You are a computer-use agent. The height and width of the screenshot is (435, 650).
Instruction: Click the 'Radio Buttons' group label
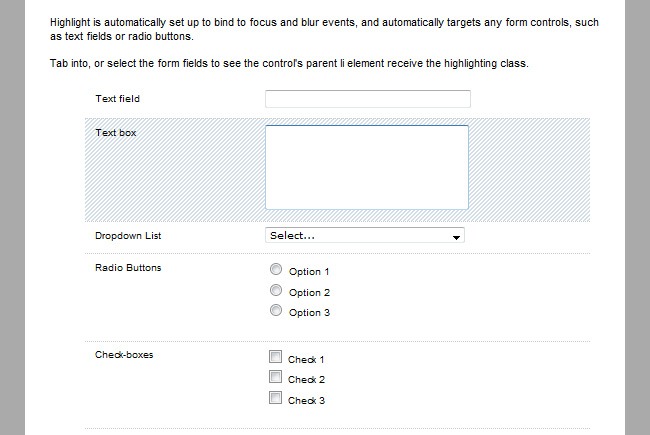coord(128,268)
